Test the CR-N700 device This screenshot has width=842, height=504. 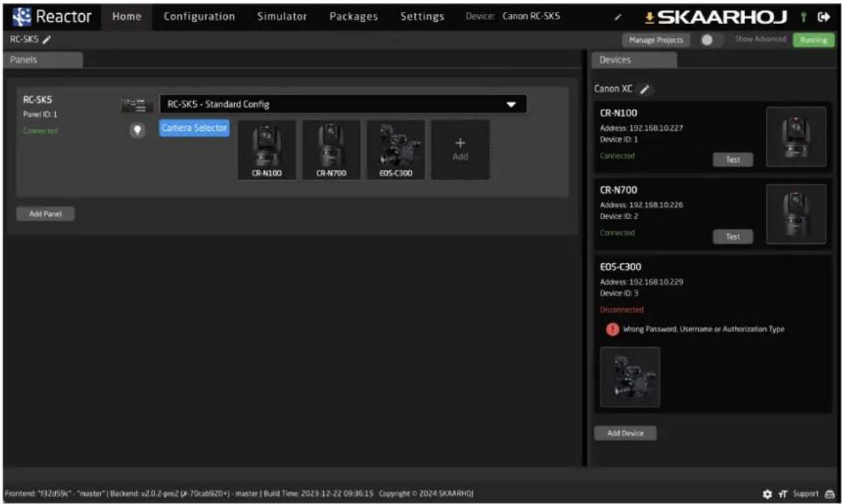[732, 236]
